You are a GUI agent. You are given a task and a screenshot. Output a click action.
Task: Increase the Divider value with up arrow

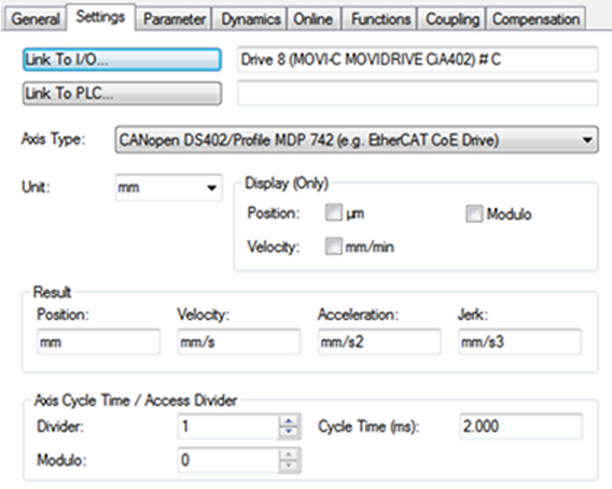[290, 421]
